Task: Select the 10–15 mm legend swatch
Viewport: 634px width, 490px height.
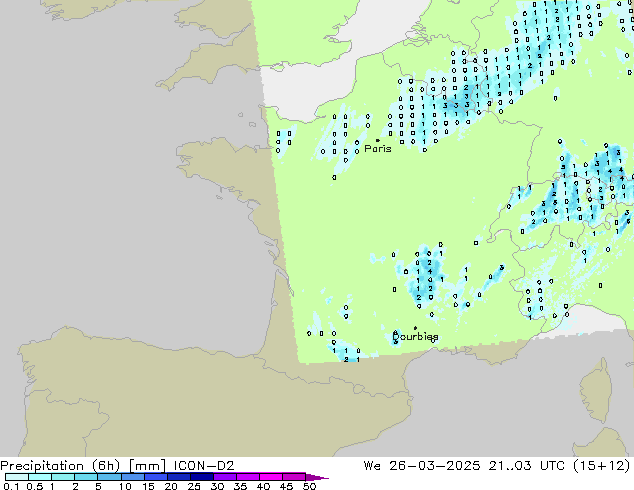Action: coord(132,477)
